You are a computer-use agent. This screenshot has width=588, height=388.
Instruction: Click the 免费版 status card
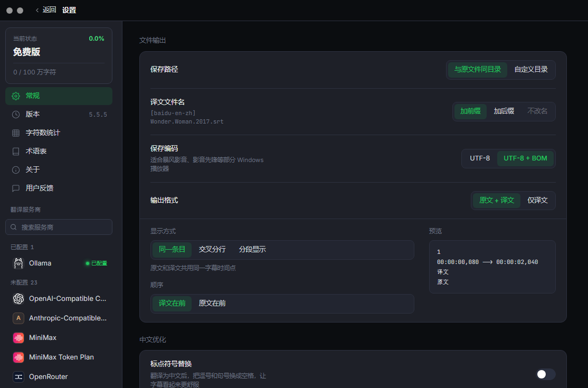tap(59, 55)
